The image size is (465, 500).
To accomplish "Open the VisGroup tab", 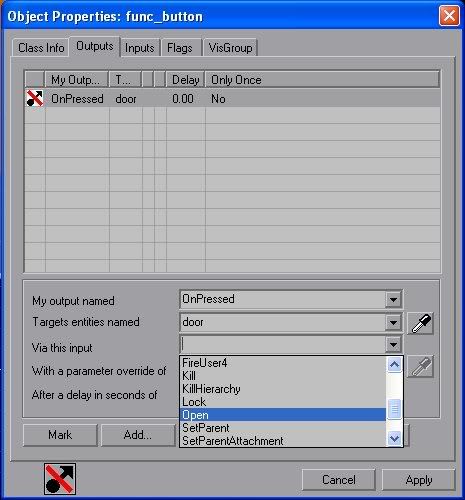I will coord(230,48).
